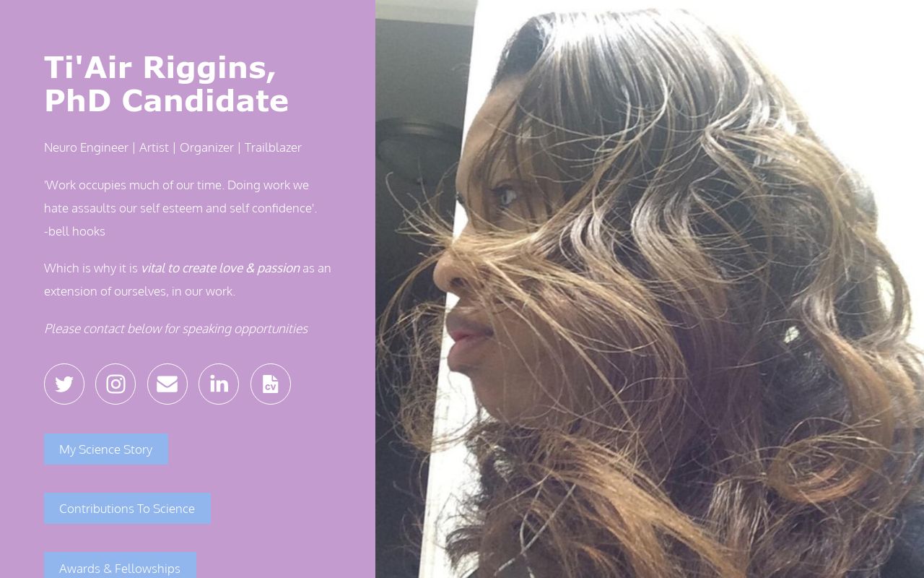Viewport: 924px width, 578px height.
Task: Click the italic 'vital to create love & passion' phrase
Action: pos(220,268)
